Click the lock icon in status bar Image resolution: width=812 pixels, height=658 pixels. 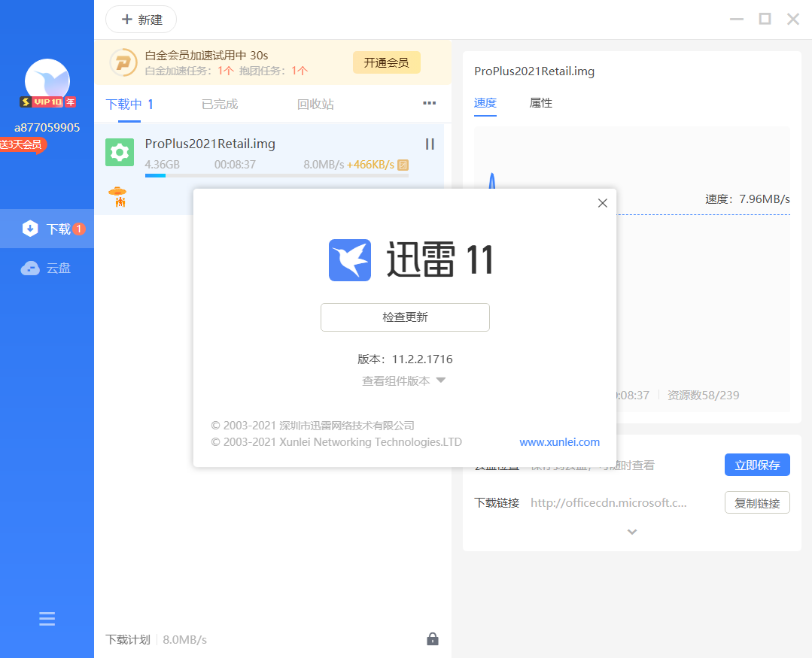pyautogui.click(x=433, y=639)
